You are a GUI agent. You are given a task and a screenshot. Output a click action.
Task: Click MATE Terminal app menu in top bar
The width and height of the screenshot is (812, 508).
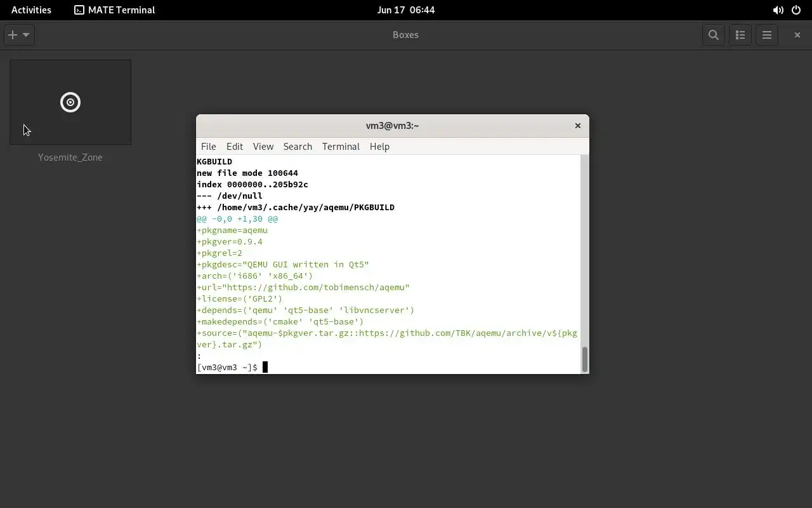(x=115, y=10)
